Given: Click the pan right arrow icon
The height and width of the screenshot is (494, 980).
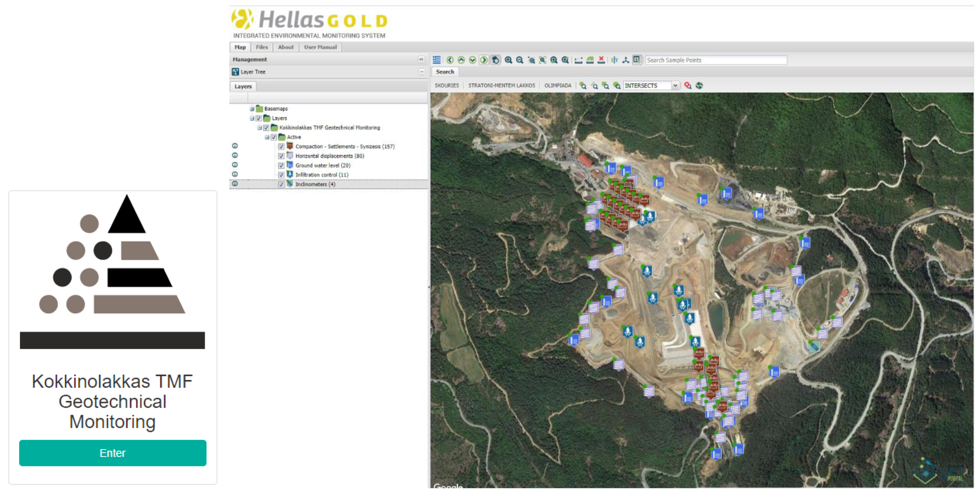Looking at the screenshot, I should tap(484, 60).
